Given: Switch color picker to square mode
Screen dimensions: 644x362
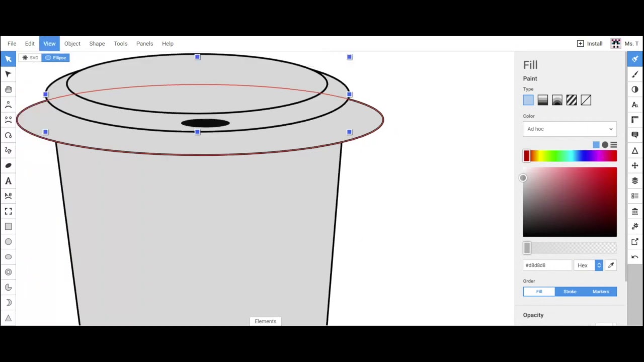Looking at the screenshot, I should (596, 145).
